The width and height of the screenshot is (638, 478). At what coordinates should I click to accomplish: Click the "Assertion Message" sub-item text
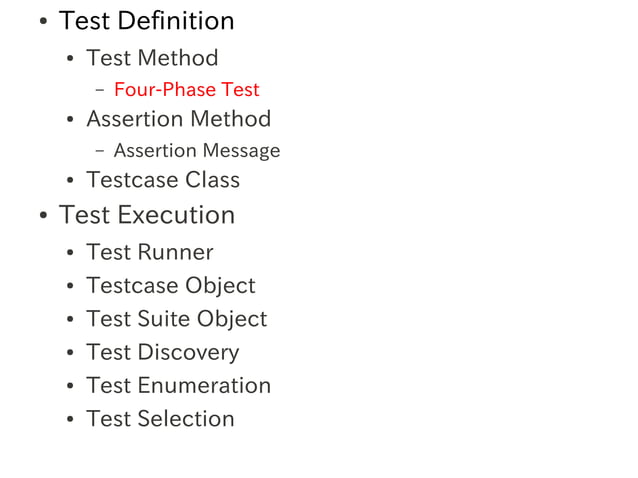pos(196,151)
